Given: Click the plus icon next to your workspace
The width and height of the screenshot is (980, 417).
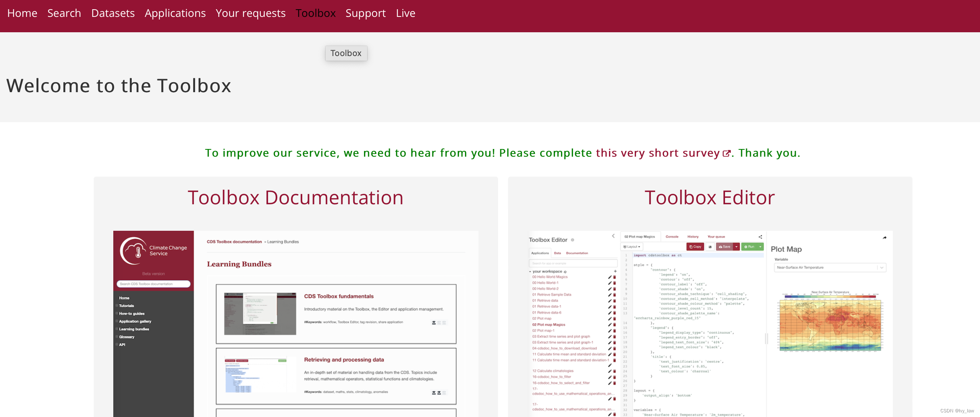Looking at the screenshot, I should click(615, 271).
